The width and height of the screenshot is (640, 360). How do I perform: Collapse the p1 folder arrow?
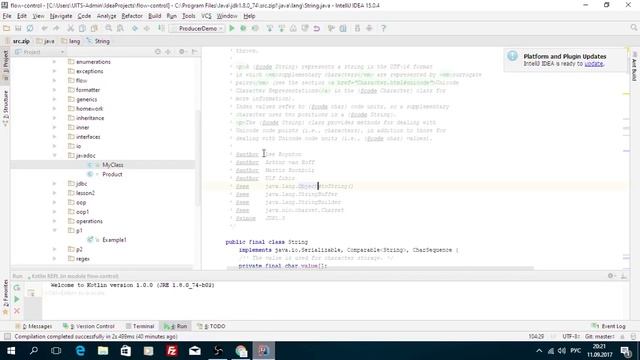click(x=54, y=230)
